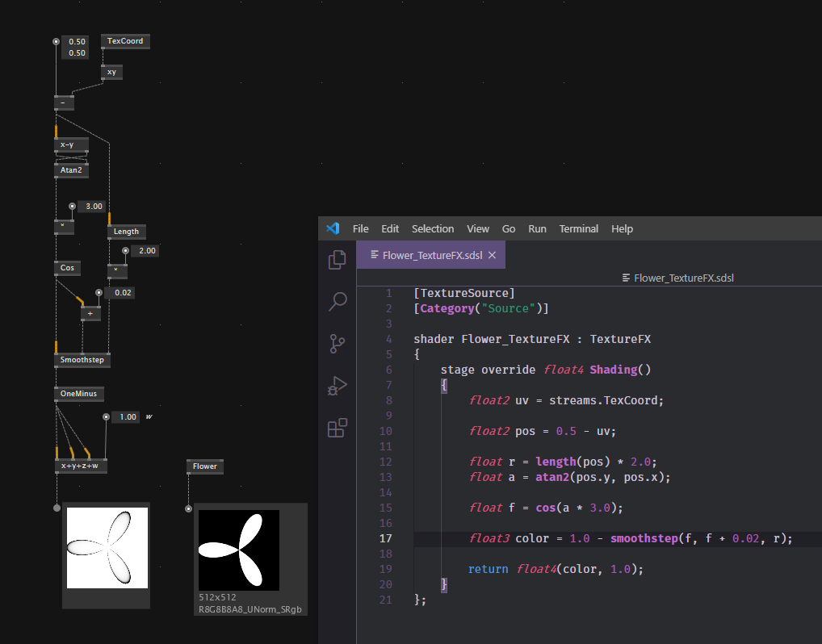Select the Flower_TextureFX.sdsl editor tab
This screenshot has height=644, width=822.
click(431, 255)
